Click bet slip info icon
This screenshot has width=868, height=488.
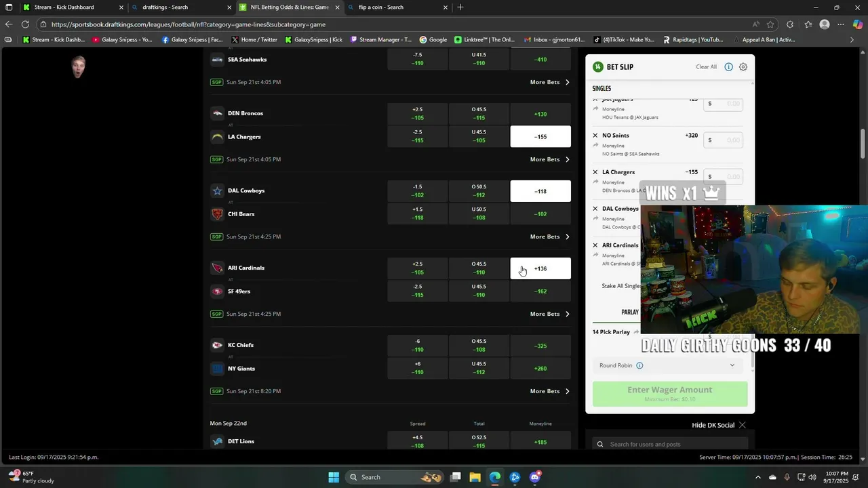pos(728,67)
